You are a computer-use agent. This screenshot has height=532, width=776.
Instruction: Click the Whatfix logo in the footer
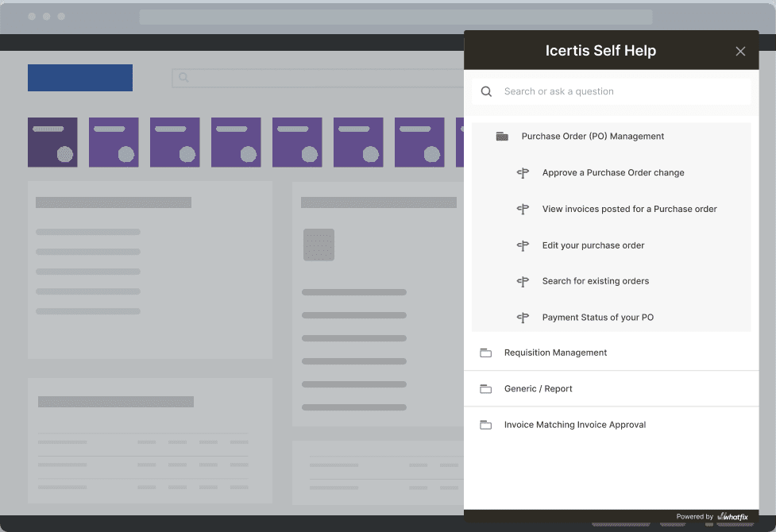point(734,517)
